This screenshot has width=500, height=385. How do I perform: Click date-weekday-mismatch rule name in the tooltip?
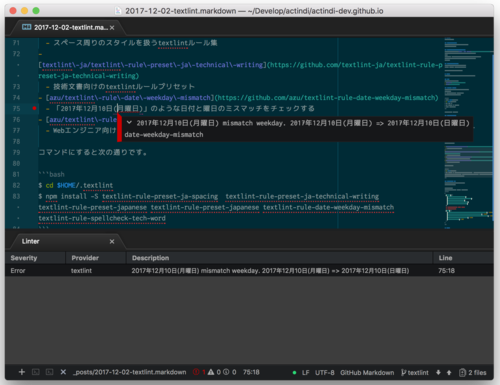[164, 135]
